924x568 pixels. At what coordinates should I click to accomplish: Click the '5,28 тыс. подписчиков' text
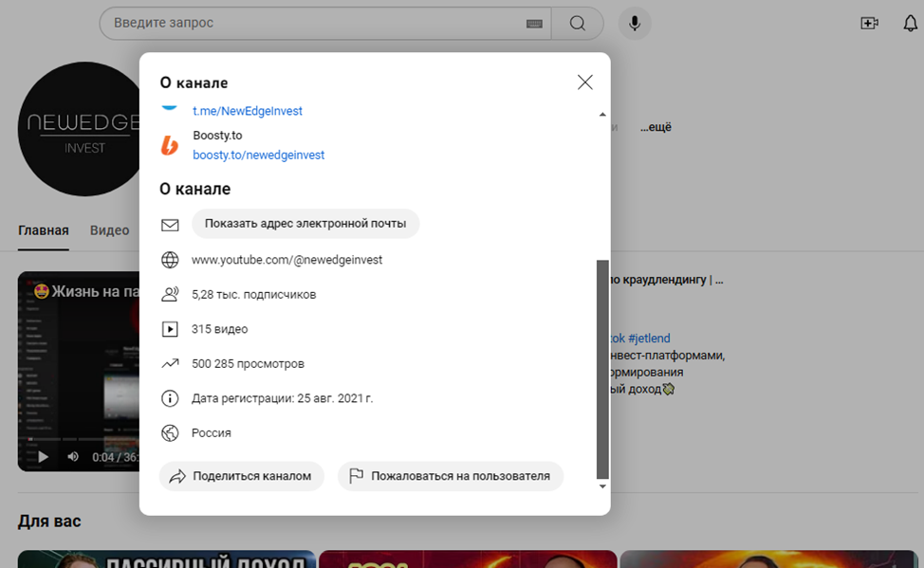pos(254,295)
